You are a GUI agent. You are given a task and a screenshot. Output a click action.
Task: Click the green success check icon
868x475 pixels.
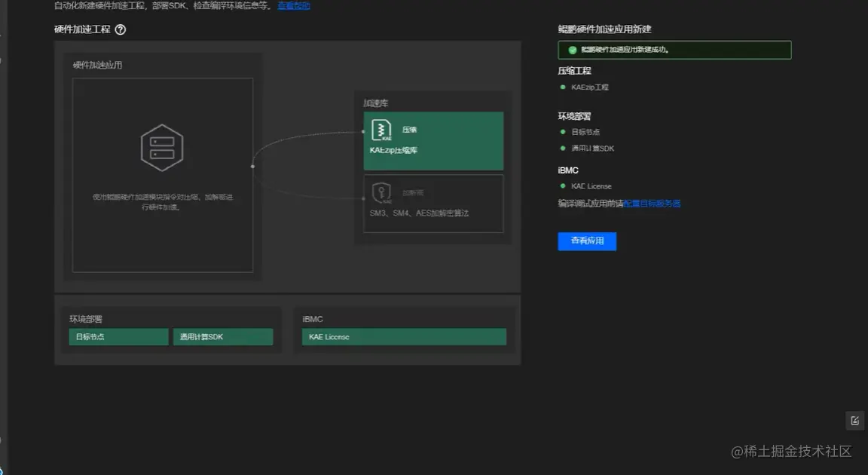(573, 50)
